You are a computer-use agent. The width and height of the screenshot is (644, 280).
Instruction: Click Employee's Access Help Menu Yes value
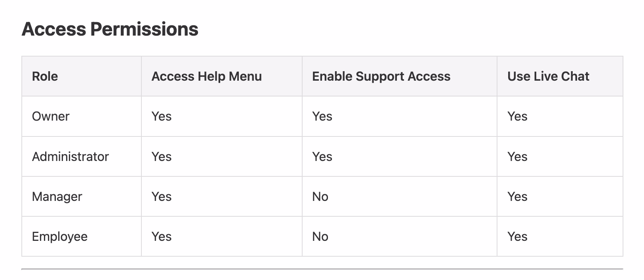point(162,236)
